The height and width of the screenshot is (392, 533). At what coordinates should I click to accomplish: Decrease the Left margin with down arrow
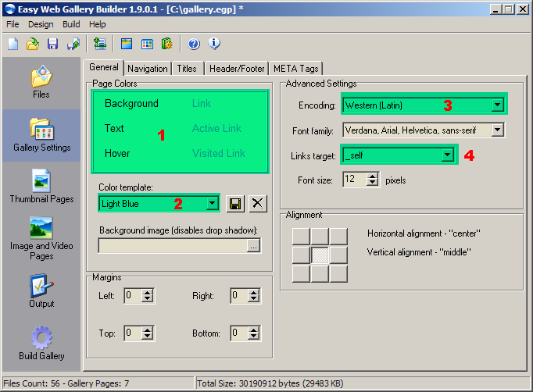coord(147,298)
